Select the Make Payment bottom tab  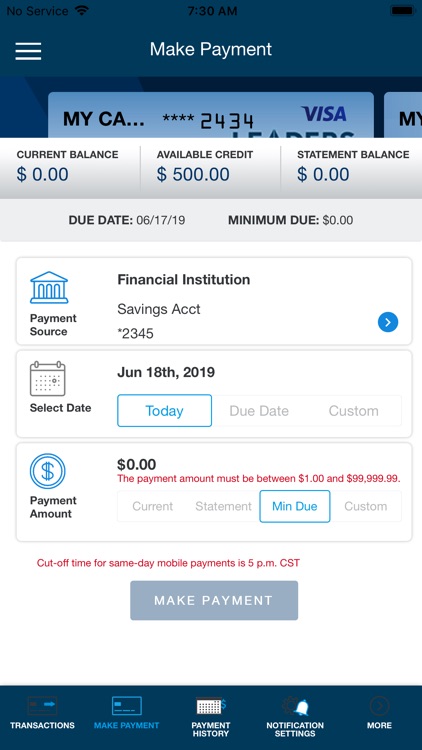[126, 713]
